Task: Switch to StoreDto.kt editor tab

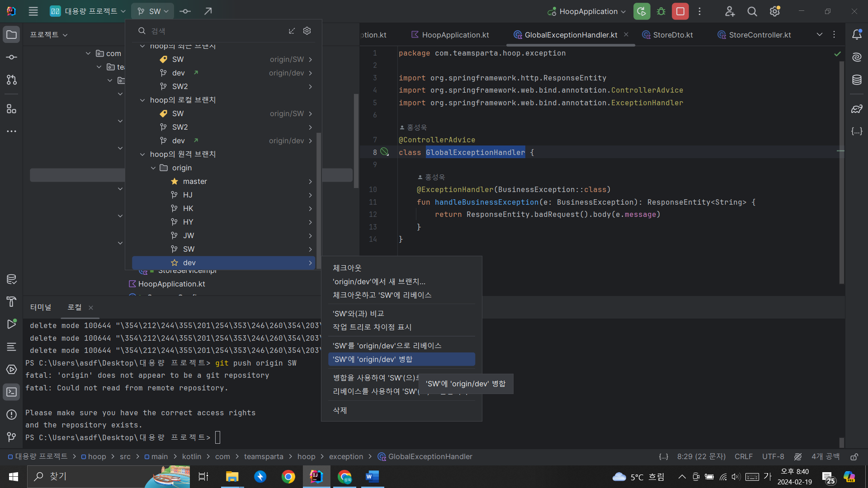Action: (x=672, y=35)
